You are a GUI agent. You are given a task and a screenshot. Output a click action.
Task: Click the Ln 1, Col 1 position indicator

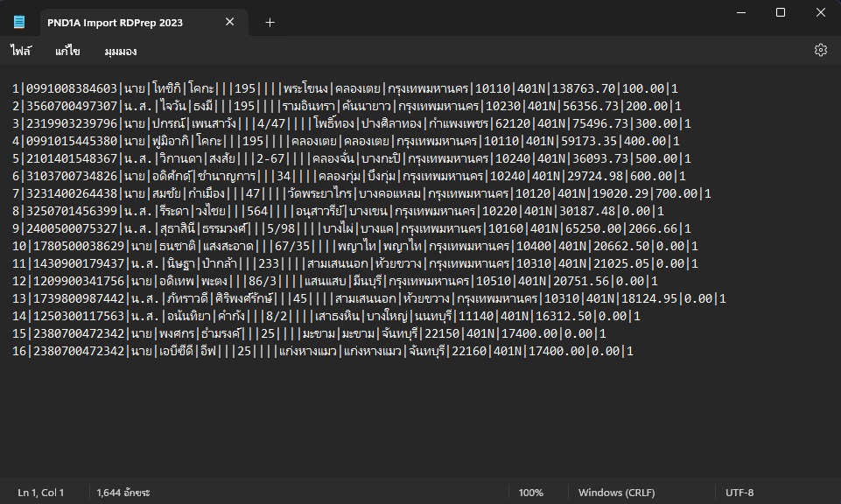pyautogui.click(x=41, y=493)
